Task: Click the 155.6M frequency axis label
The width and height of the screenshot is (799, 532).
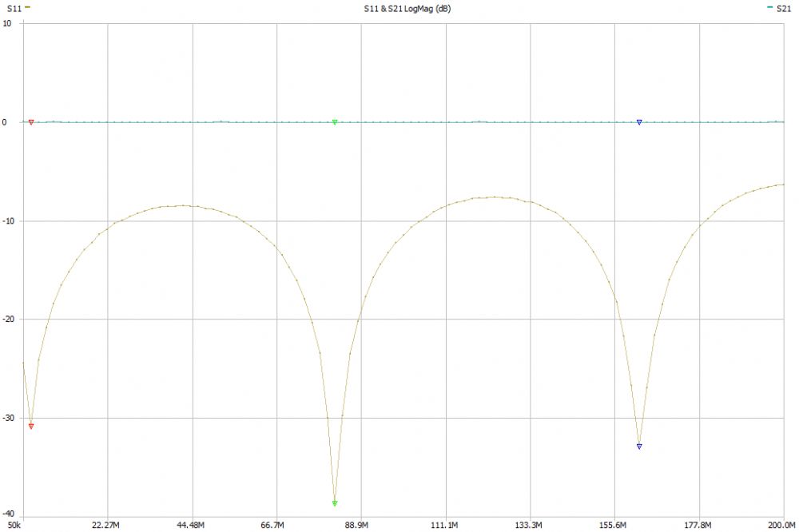Action: point(614,525)
